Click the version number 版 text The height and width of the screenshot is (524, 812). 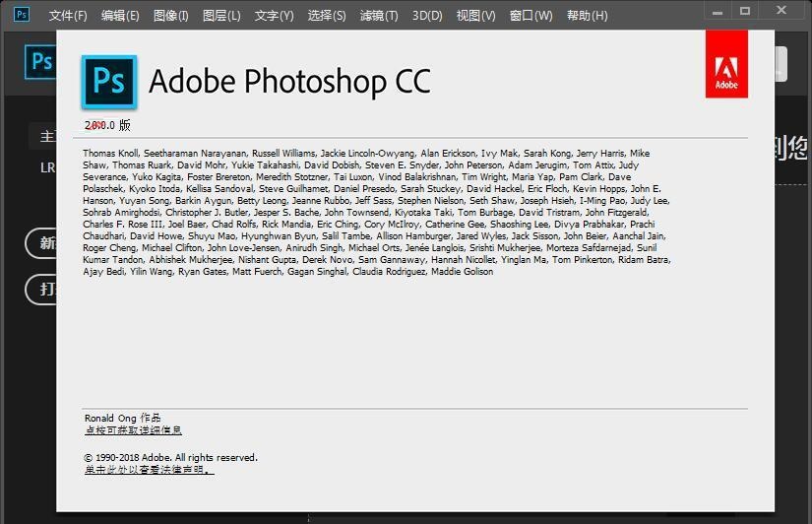click(x=107, y=125)
